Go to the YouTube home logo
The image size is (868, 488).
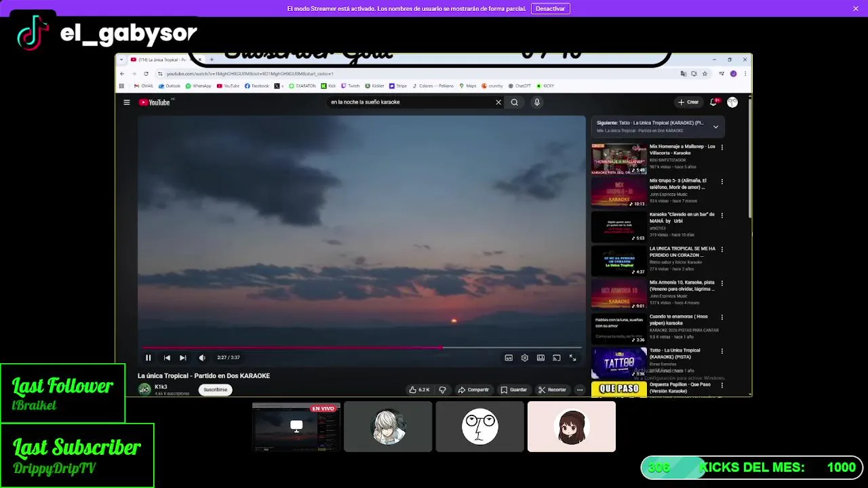coord(155,102)
